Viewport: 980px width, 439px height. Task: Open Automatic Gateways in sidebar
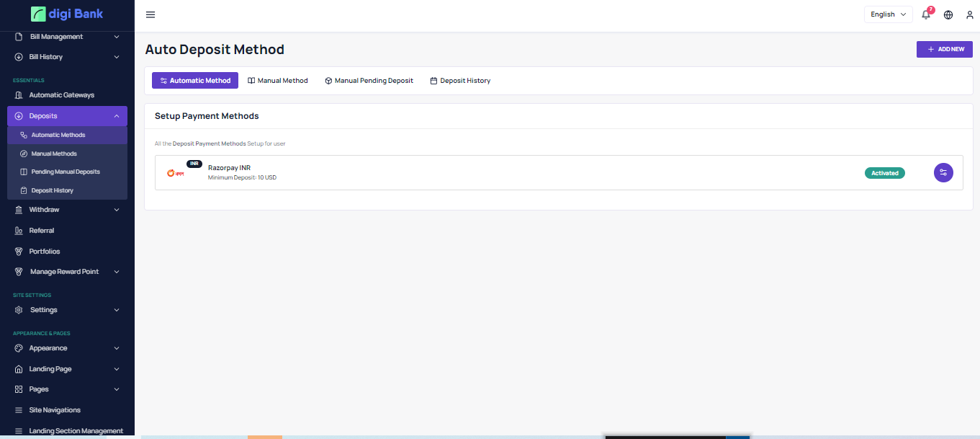point(61,95)
